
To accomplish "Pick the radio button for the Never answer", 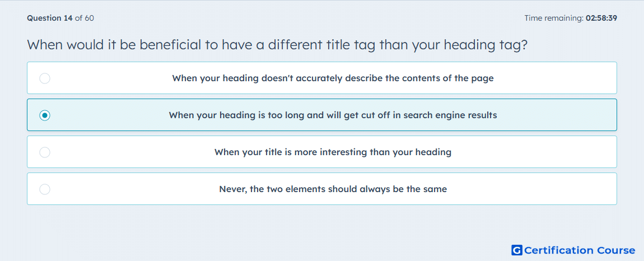I will pyautogui.click(x=45, y=189).
